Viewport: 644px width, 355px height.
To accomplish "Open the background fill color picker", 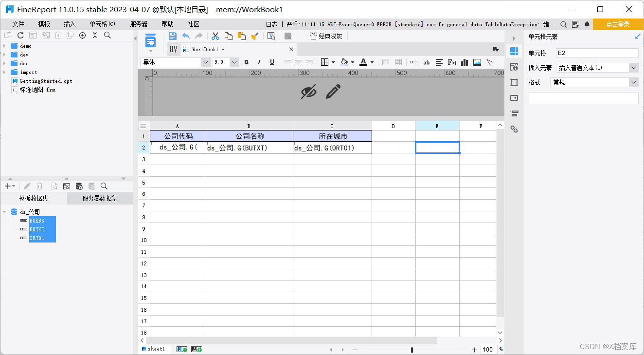I will coord(347,62).
